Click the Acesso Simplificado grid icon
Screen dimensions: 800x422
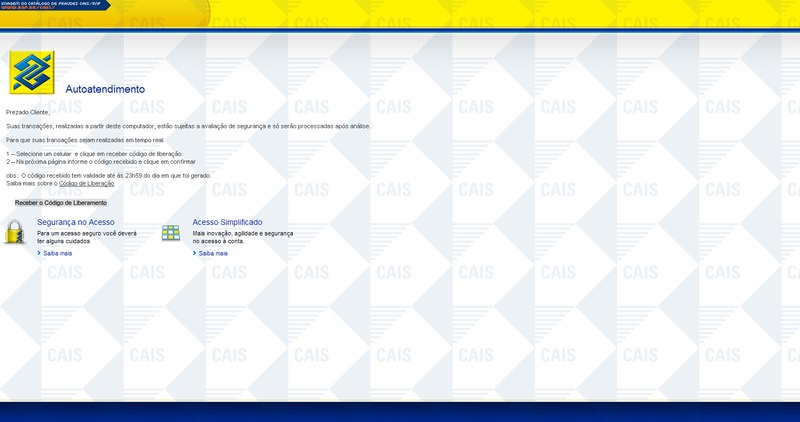(171, 232)
